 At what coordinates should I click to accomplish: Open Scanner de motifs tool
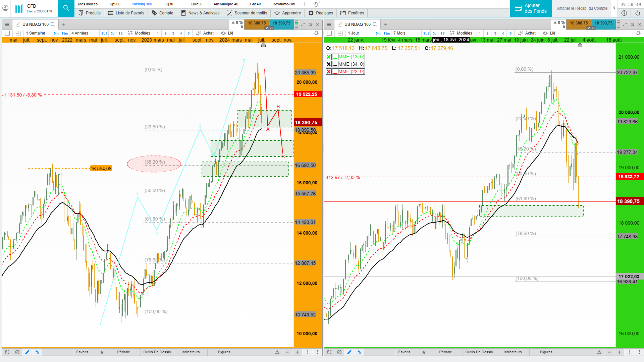247,13
